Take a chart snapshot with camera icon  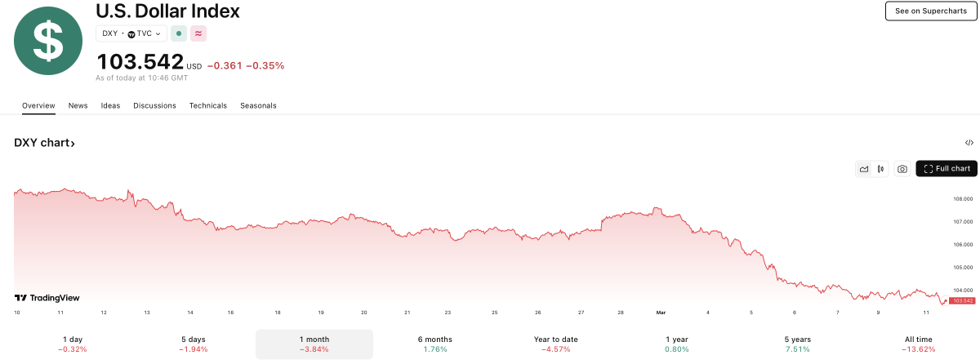coord(902,169)
